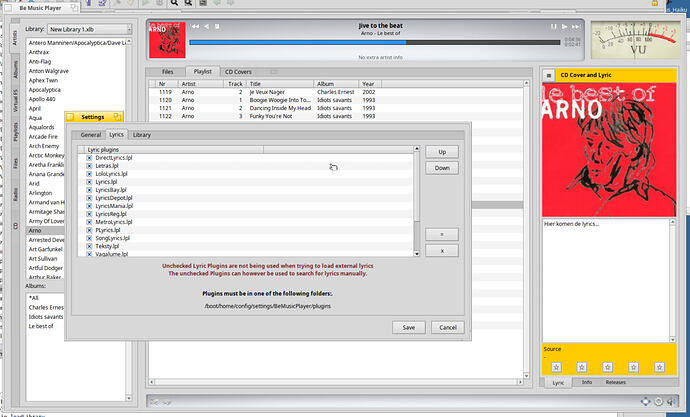Image resolution: width=690 pixels, height=417 pixels.
Task: Open the Artists vertical sidebar tab
Action: click(x=15, y=37)
